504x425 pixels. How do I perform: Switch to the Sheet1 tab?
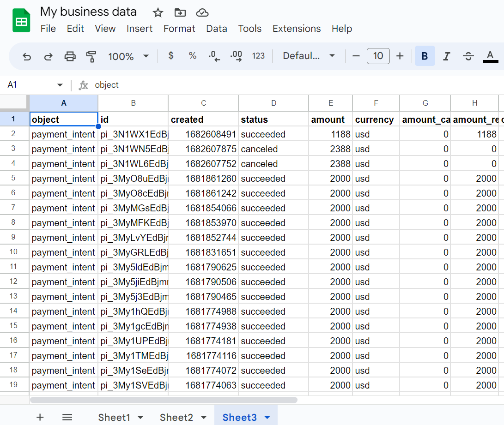(x=114, y=417)
